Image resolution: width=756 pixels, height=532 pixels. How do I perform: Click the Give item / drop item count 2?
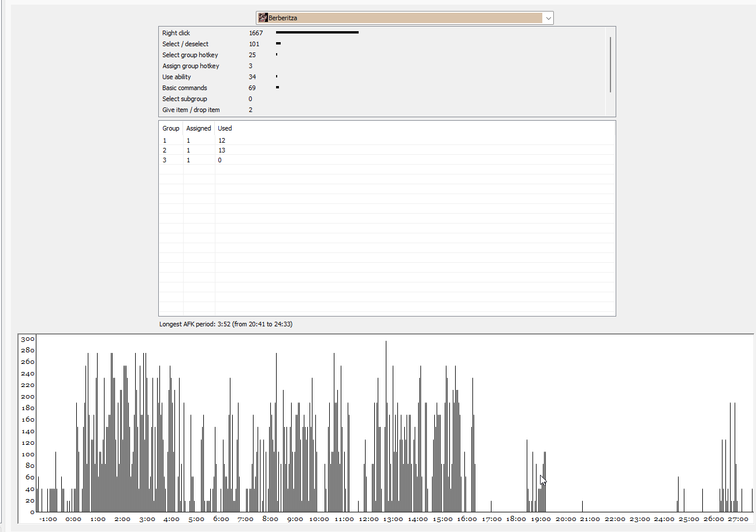tap(251, 110)
